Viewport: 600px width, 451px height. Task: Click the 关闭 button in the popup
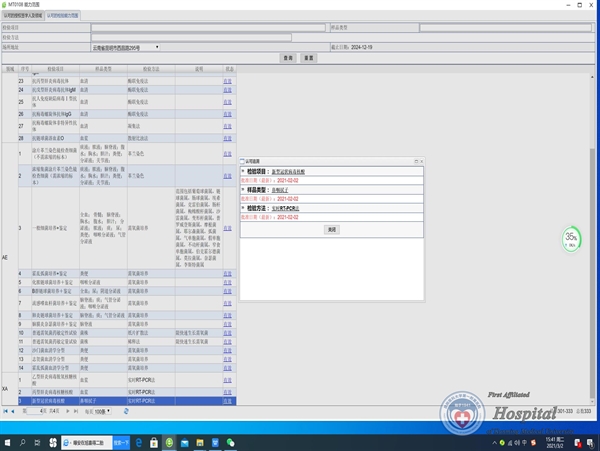click(332, 230)
